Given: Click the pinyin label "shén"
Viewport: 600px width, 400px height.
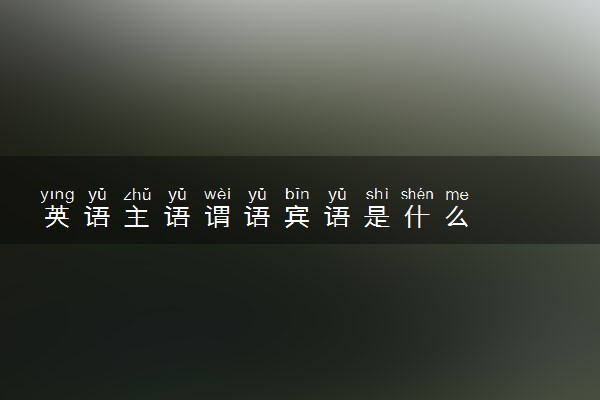Looking at the screenshot, I should click(417, 194).
